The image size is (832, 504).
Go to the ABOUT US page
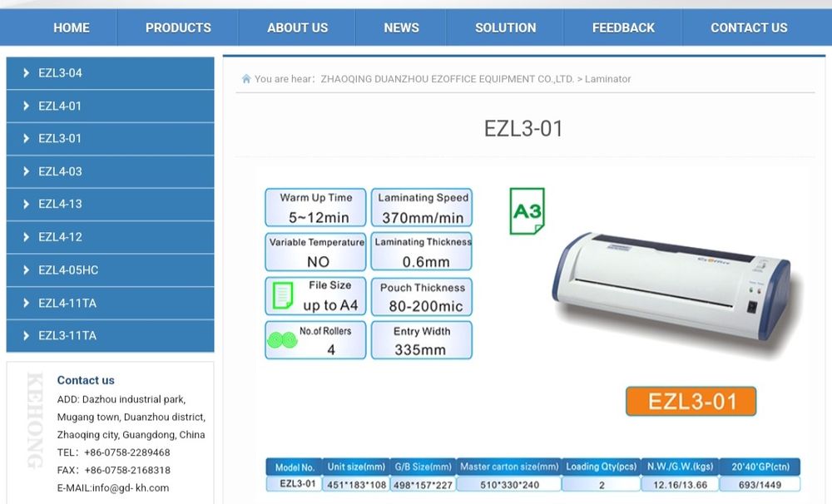pyautogui.click(x=297, y=27)
